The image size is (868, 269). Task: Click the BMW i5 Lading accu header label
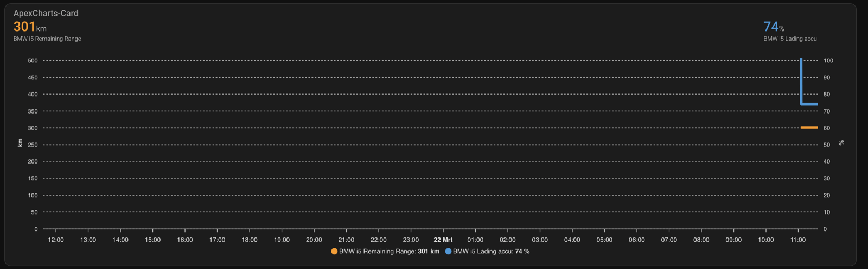[790, 39]
